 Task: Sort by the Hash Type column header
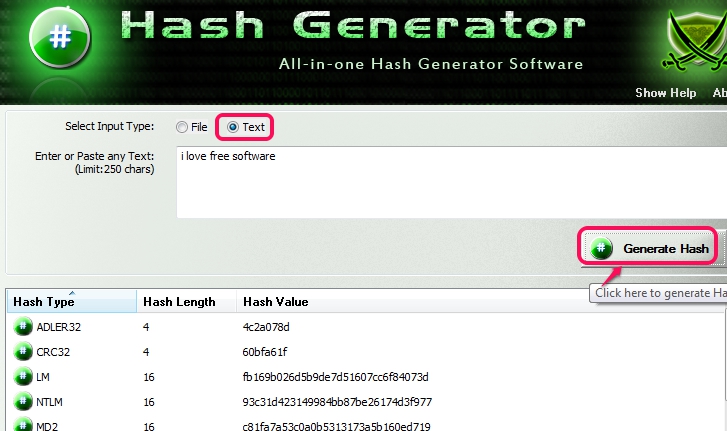tap(72, 302)
